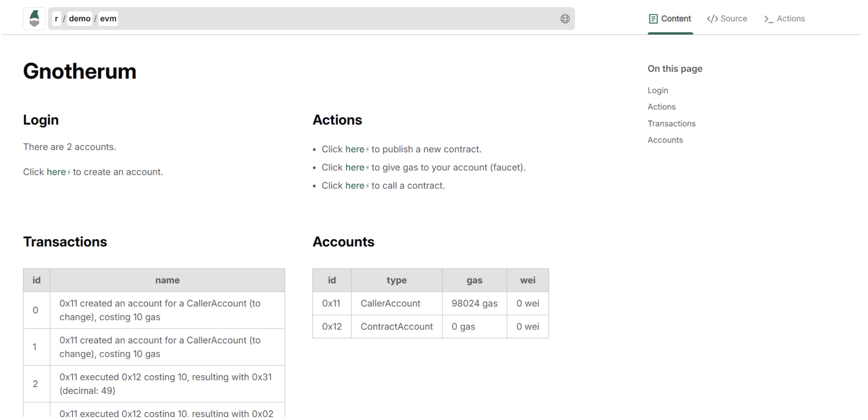Click 'here' to create an account
Viewport: 868px width, 420px height.
(x=58, y=172)
